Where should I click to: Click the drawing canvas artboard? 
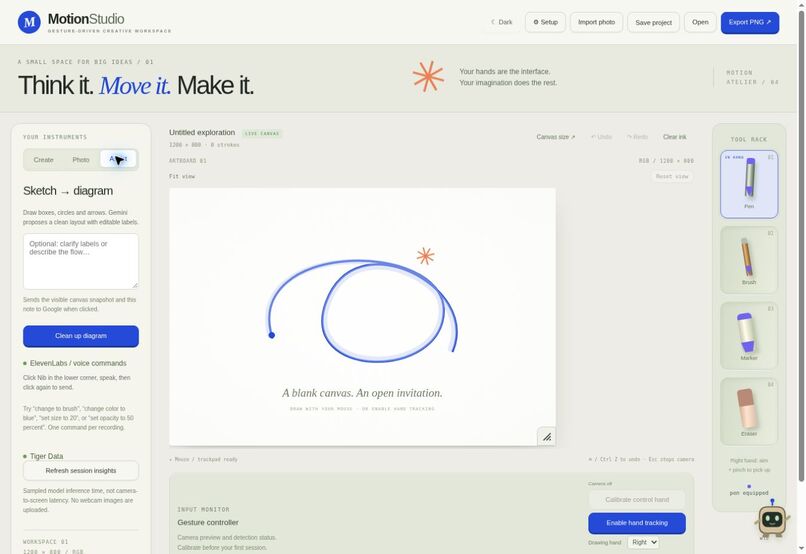362,317
